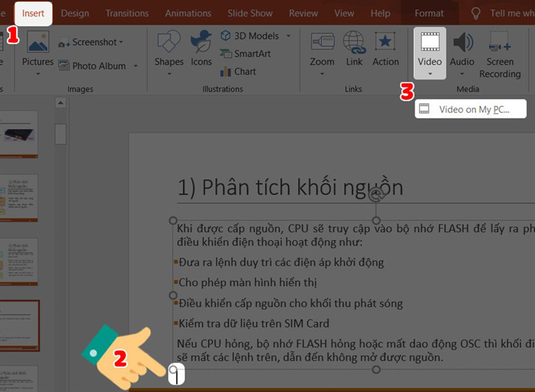
Task: Select the Format tab
Action: [429, 13]
